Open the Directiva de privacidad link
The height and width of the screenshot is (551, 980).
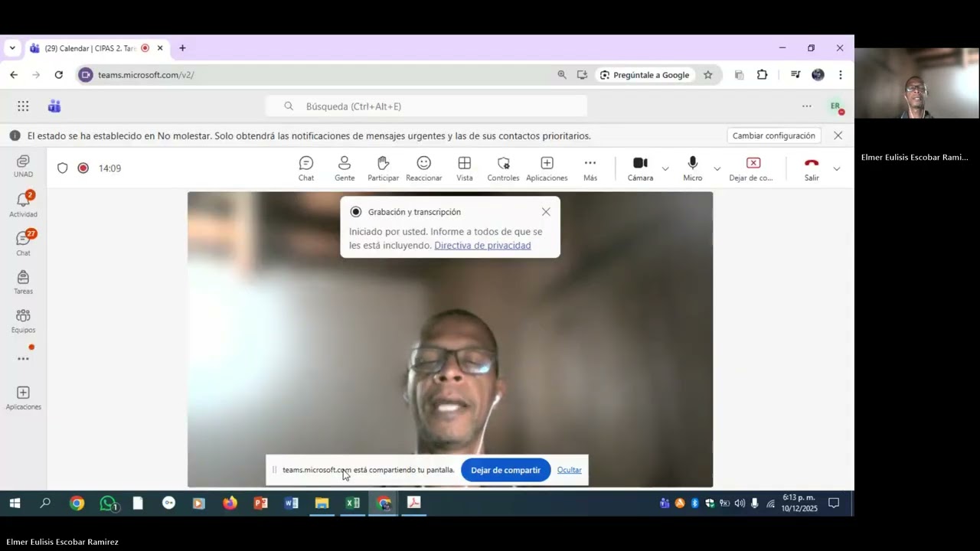coord(482,246)
